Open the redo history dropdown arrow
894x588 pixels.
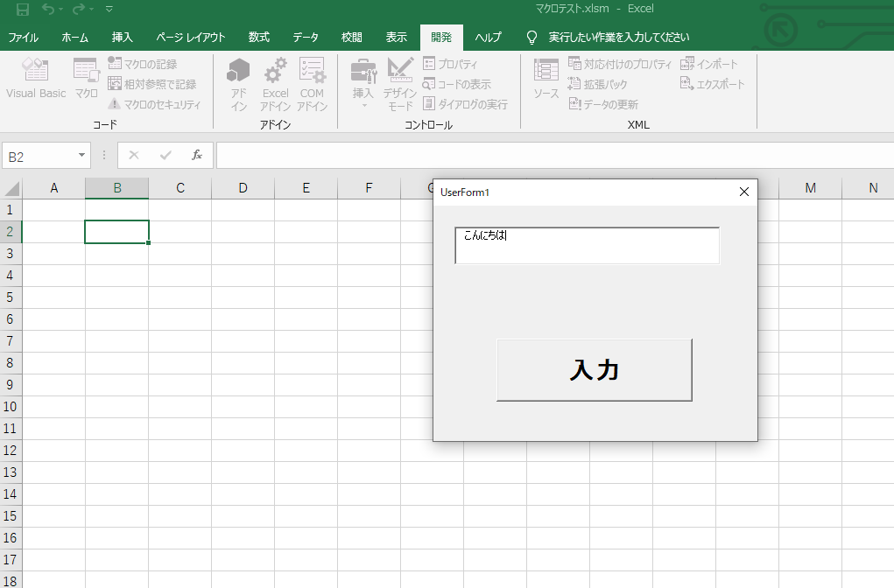[x=91, y=9]
